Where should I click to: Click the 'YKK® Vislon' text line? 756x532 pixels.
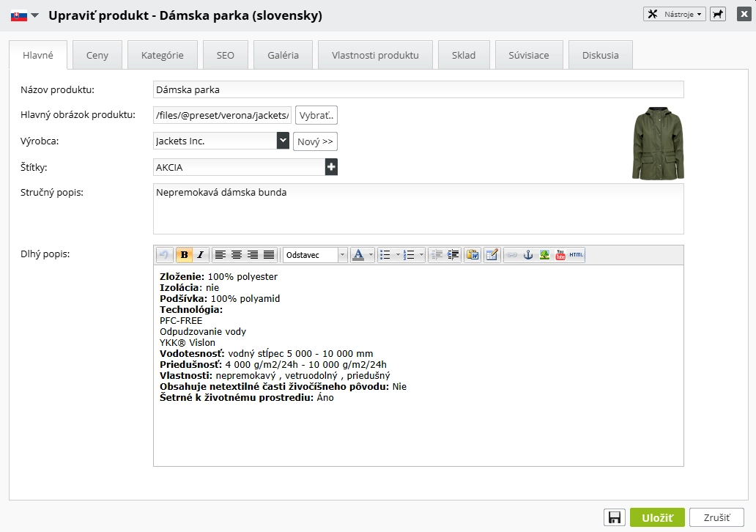coord(188,342)
